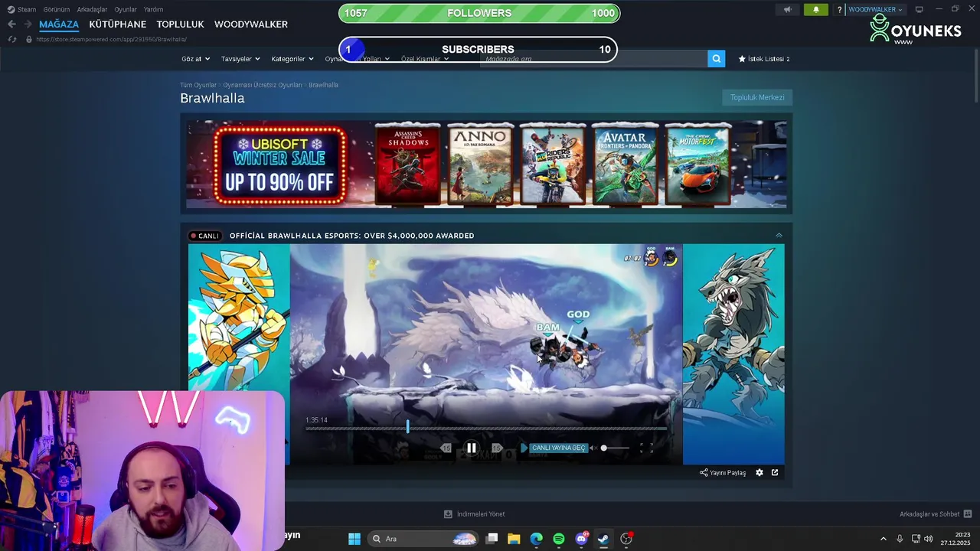Open the Windows Start menu

tap(354, 539)
